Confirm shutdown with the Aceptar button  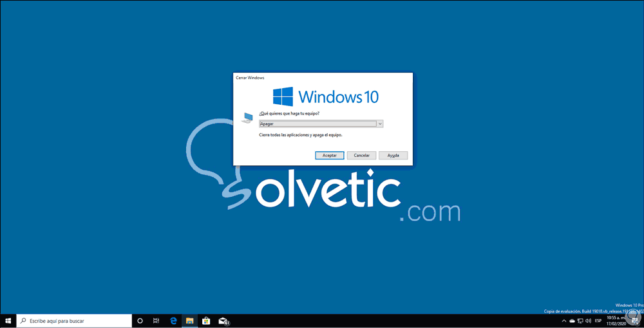(329, 156)
